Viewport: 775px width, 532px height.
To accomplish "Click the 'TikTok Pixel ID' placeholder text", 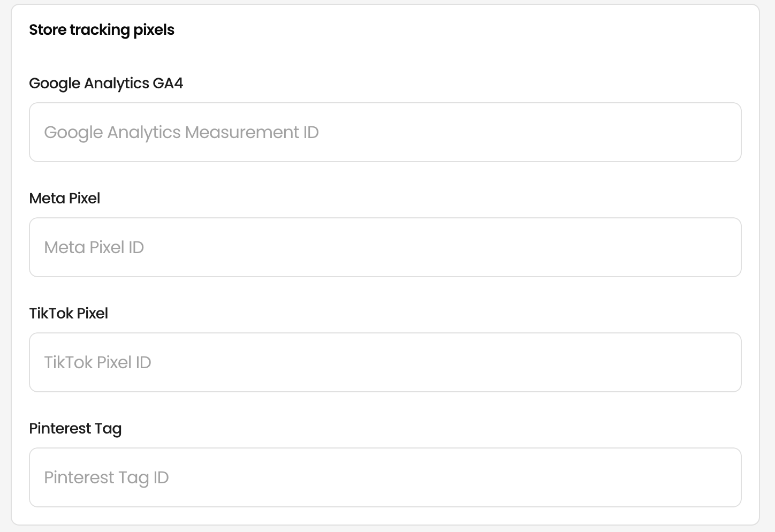I will click(x=97, y=362).
